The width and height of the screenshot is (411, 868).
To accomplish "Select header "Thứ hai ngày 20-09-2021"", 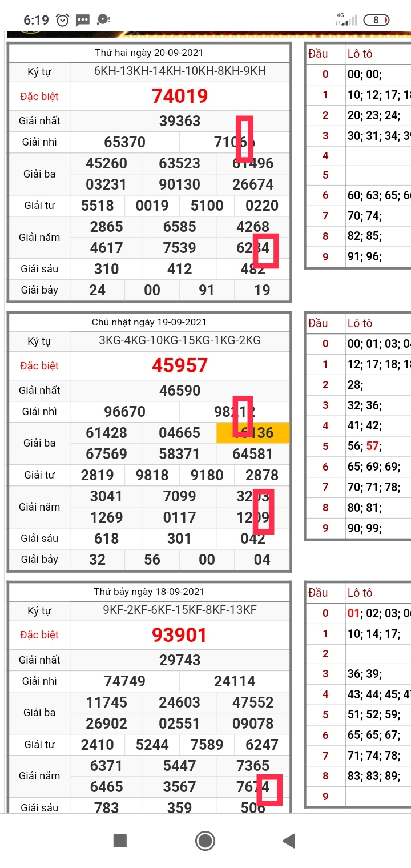I will click(149, 53).
